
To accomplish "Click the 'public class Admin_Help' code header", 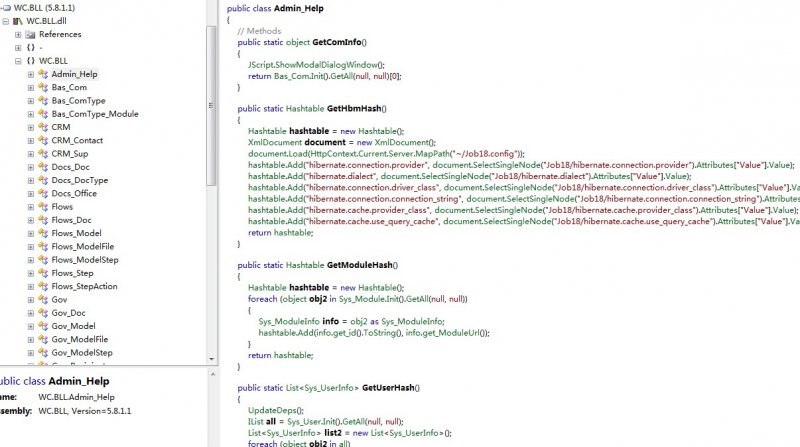I will tap(275, 9).
